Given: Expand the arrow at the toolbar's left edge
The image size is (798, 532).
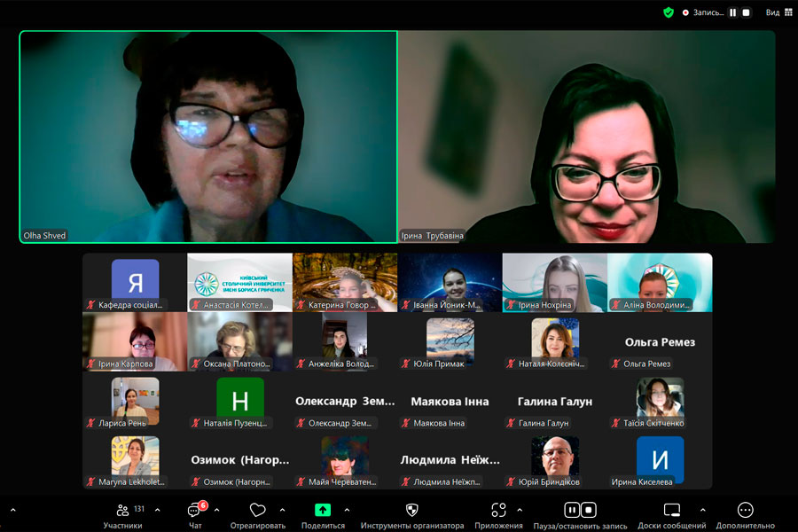Looking at the screenshot, I should [12, 510].
